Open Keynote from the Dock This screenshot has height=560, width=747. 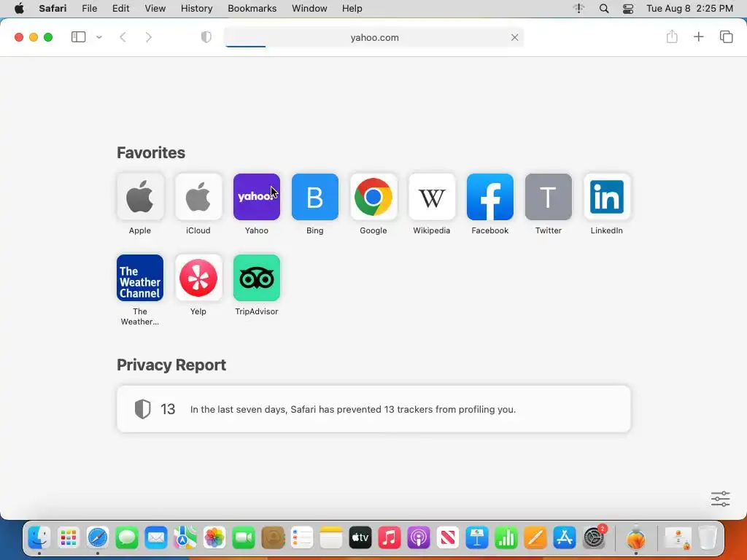(x=477, y=539)
